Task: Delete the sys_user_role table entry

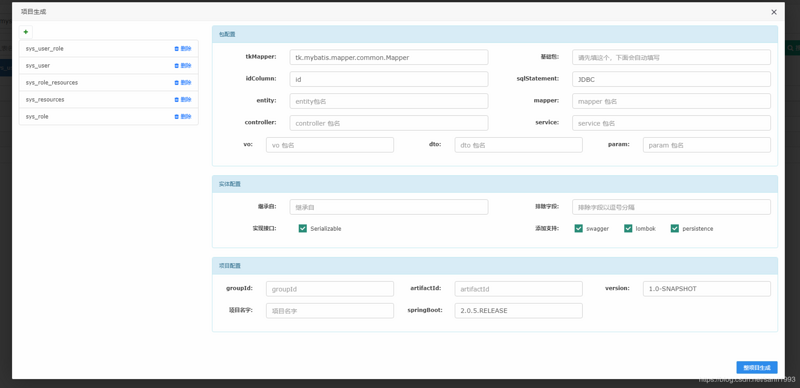Action: tap(183, 48)
